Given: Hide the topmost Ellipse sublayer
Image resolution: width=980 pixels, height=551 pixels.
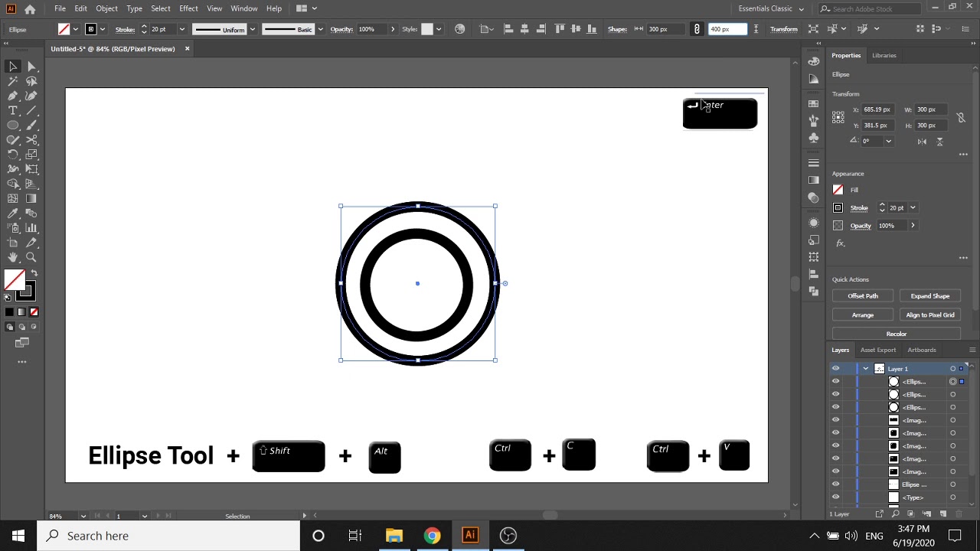Looking at the screenshot, I should pos(835,382).
